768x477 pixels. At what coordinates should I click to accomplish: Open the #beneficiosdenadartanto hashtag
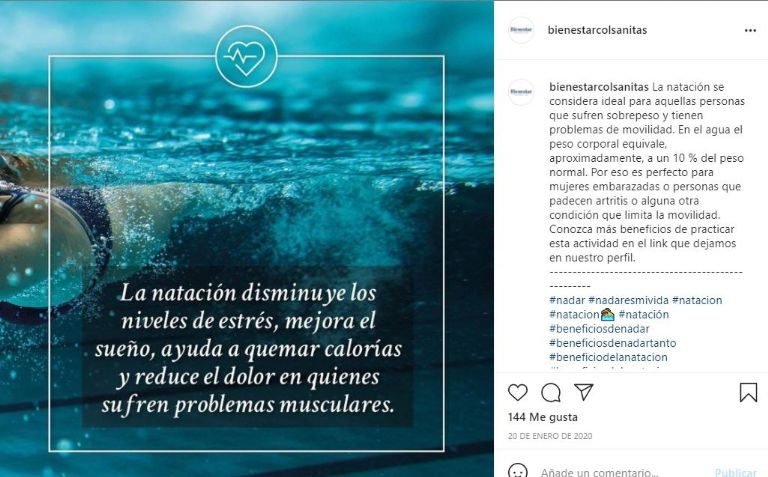[x=612, y=343]
